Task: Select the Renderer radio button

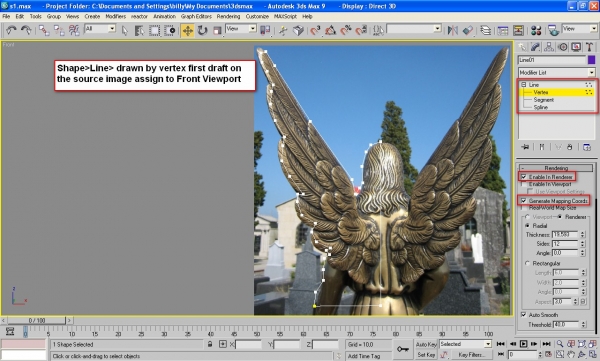Action: (560, 217)
